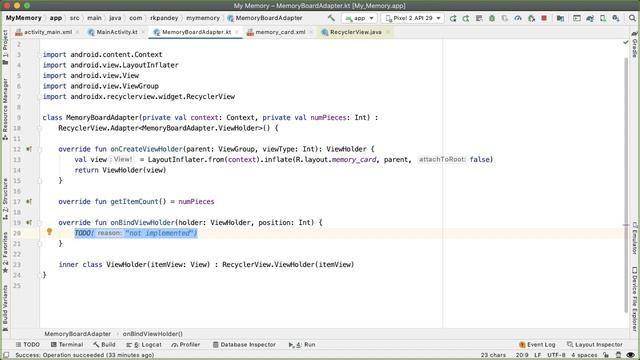640x360 pixels.
Task: Click the red Stop button
Action: tap(544, 18)
